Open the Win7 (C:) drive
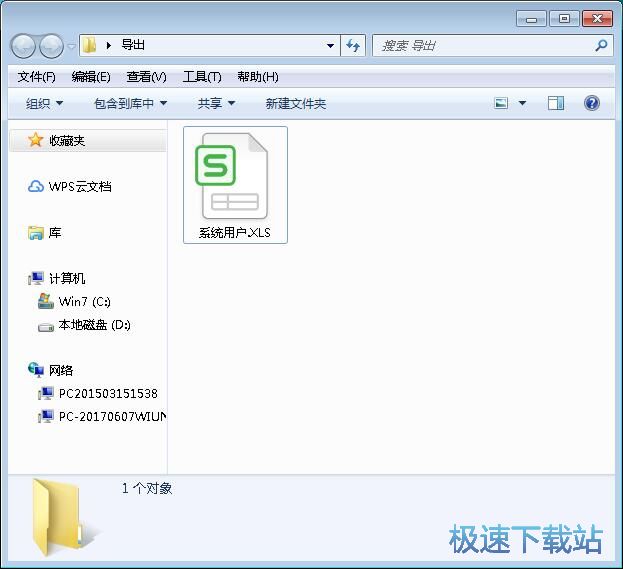Screen dimensions: 623x569 pos(84,302)
